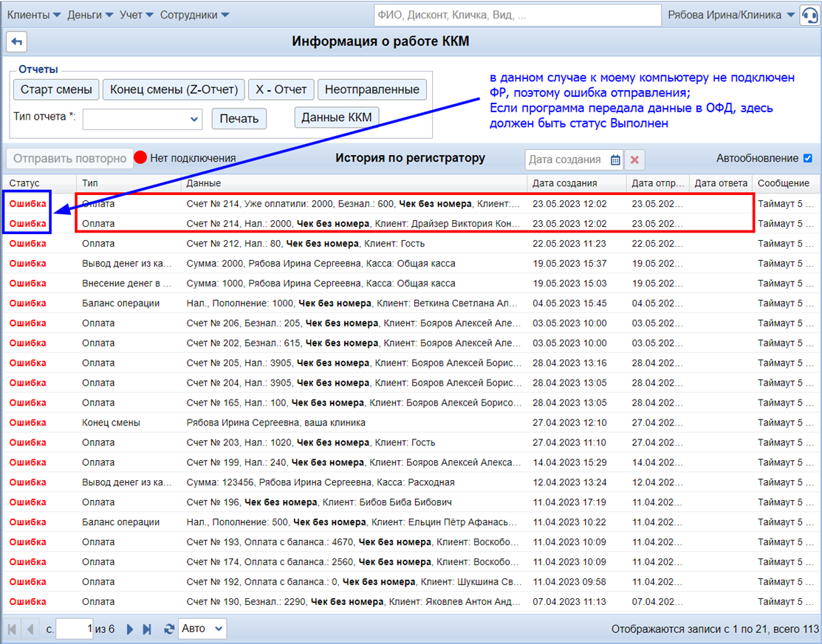Go to the first page icon
Screen dimensions: 822x644
(13, 629)
